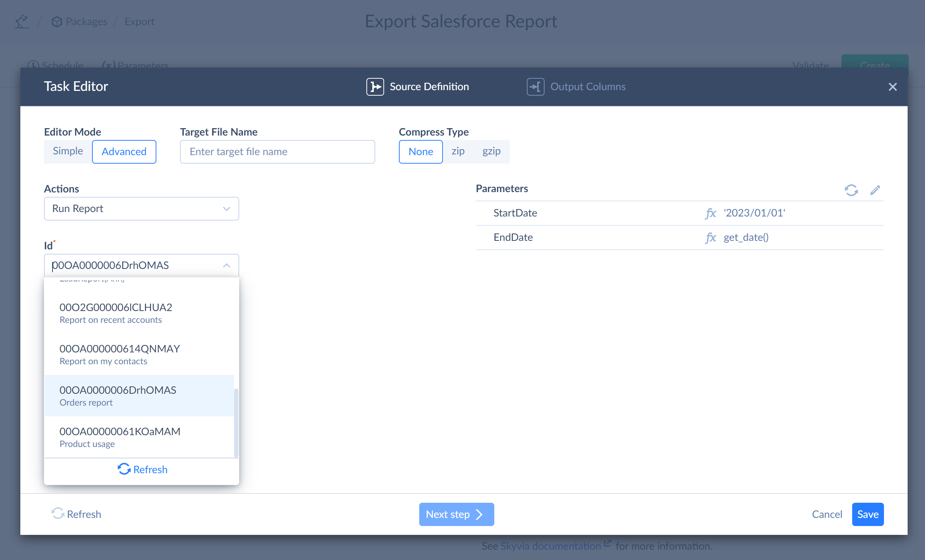Select gzip compress type
Viewport: 925px width, 560px height.
[x=491, y=151]
